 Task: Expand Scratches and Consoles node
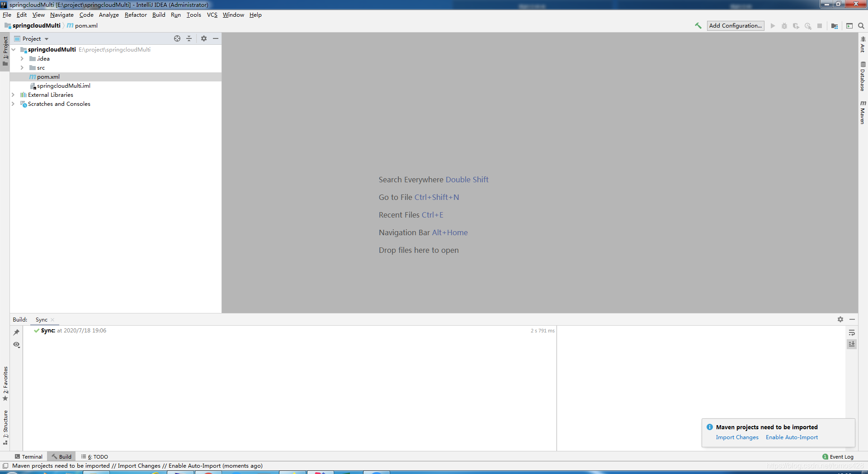click(13, 104)
